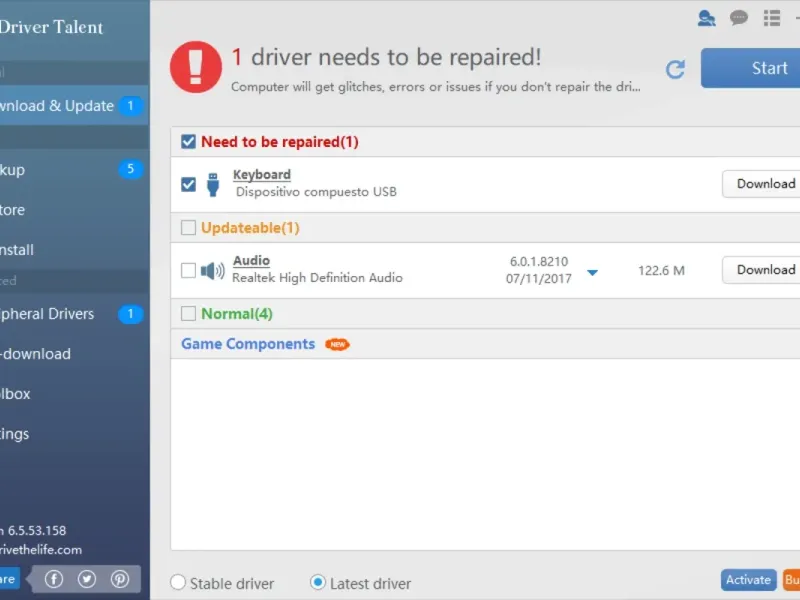The width and height of the screenshot is (800, 600).
Task: Check the Normal group checkbox
Action: click(188, 313)
